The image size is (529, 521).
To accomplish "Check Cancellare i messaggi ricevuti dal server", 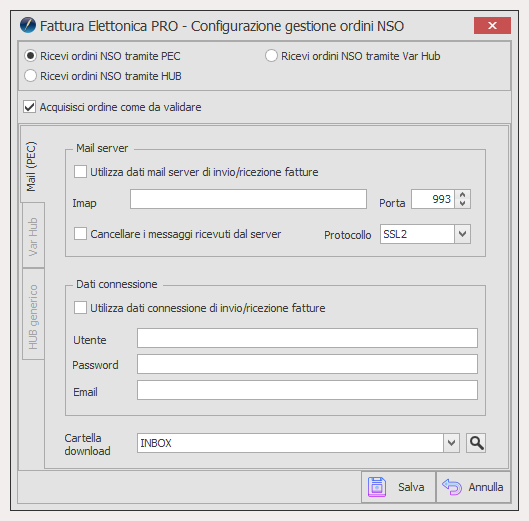I will pyautogui.click(x=80, y=234).
